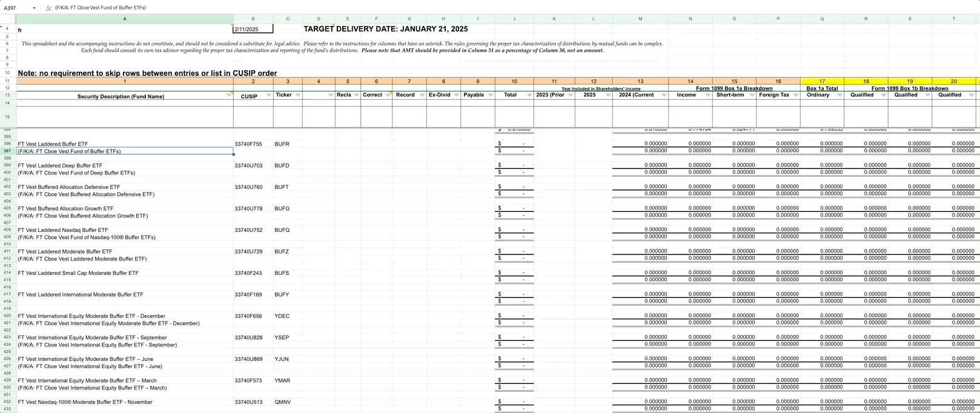Open the Total column filter
The image size is (980, 413).
(529, 95)
